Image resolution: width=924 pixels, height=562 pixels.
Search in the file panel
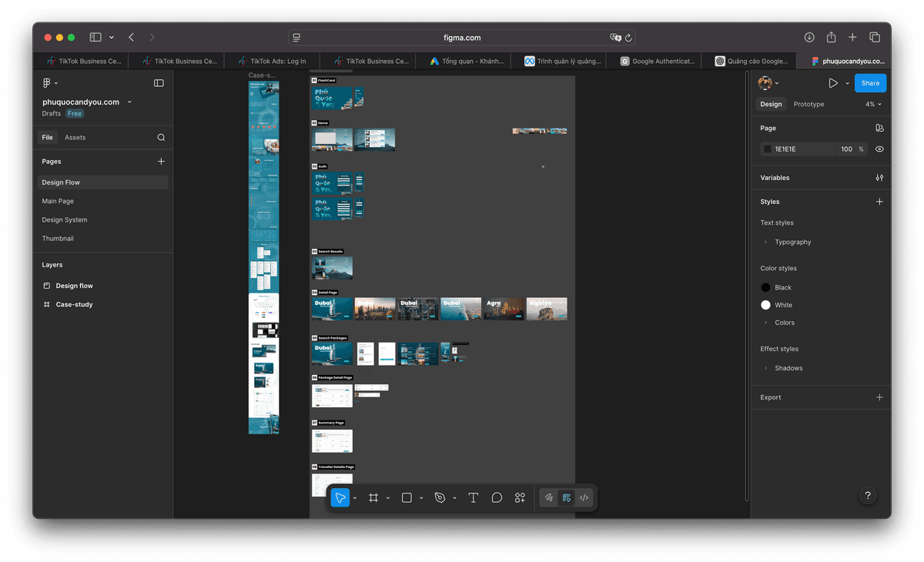pos(161,138)
